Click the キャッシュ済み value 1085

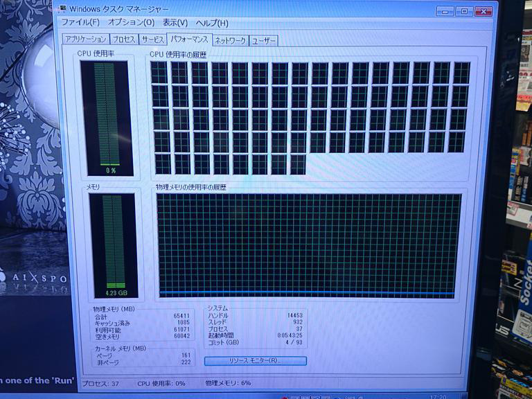click(184, 323)
